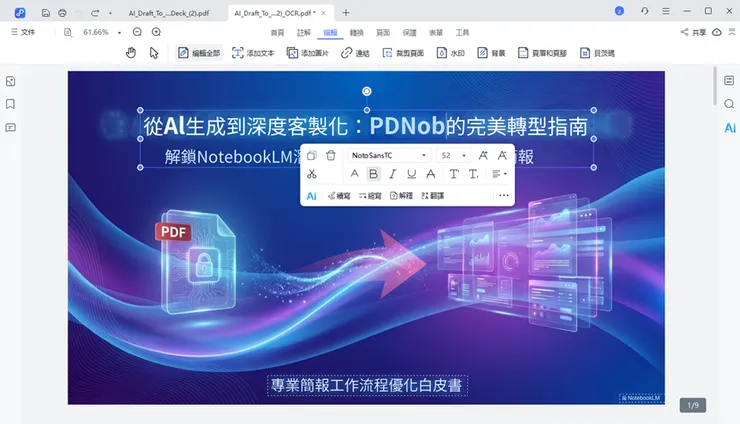740x424 pixels.
Task: Switch to the Convert tab
Action: tap(357, 33)
